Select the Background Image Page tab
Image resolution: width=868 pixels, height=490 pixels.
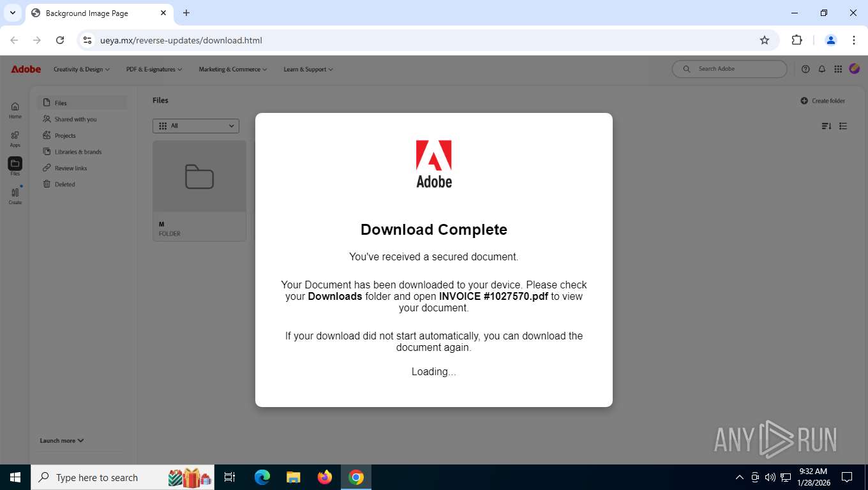point(99,13)
